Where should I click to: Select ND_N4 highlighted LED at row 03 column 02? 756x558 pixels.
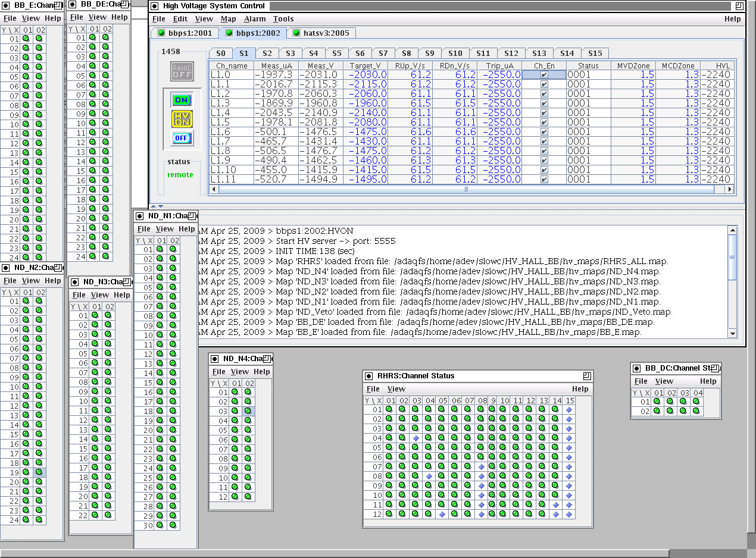248,411
